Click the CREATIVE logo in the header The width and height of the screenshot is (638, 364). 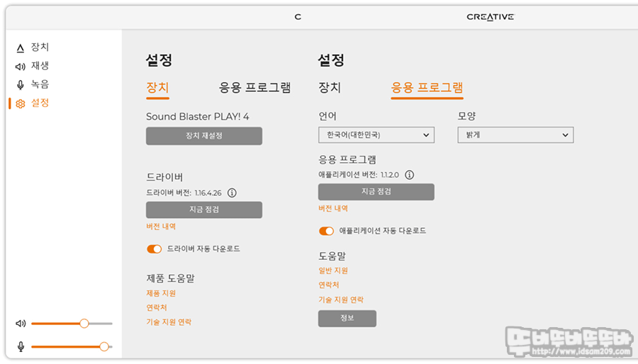491,17
